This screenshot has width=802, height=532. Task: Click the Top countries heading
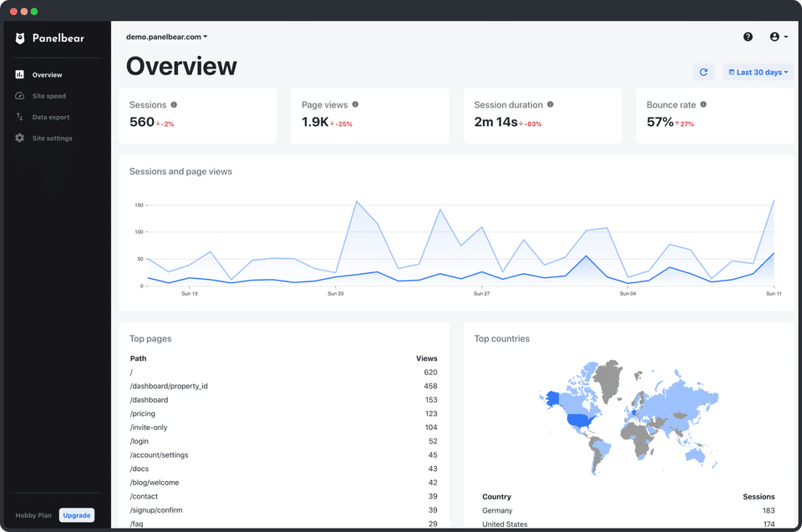[x=502, y=338]
